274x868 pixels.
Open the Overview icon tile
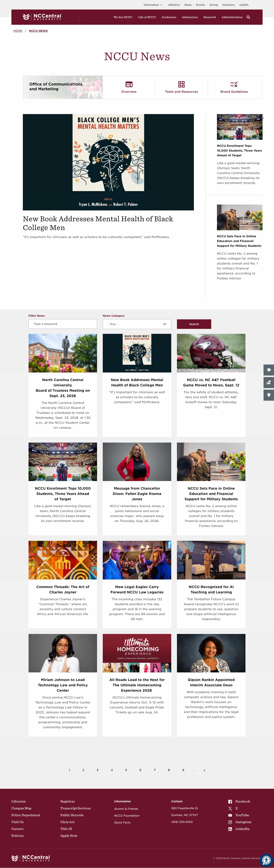click(x=129, y=84)
